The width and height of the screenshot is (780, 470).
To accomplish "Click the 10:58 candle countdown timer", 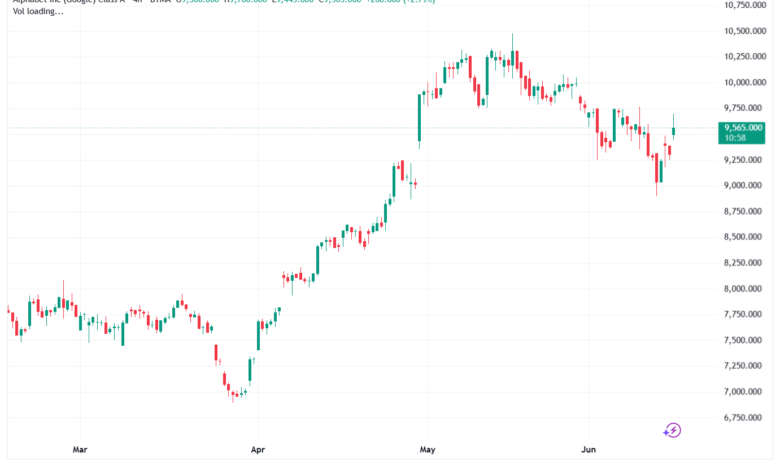I will (x=735, y=138).
